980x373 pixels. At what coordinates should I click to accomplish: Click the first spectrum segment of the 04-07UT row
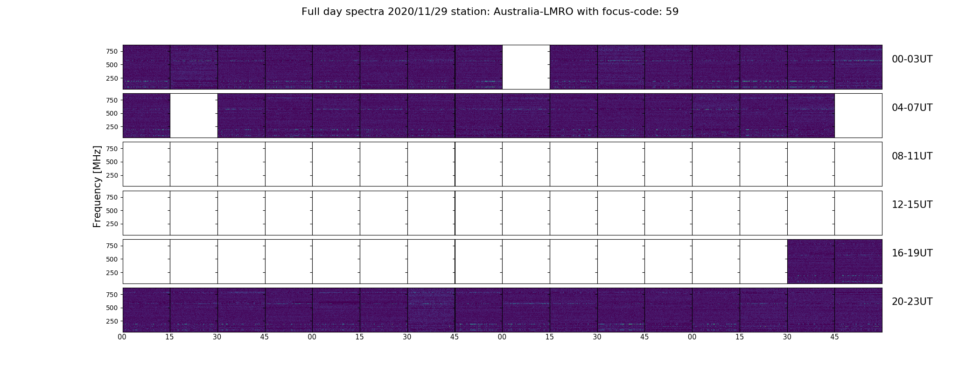pos(147,116)
